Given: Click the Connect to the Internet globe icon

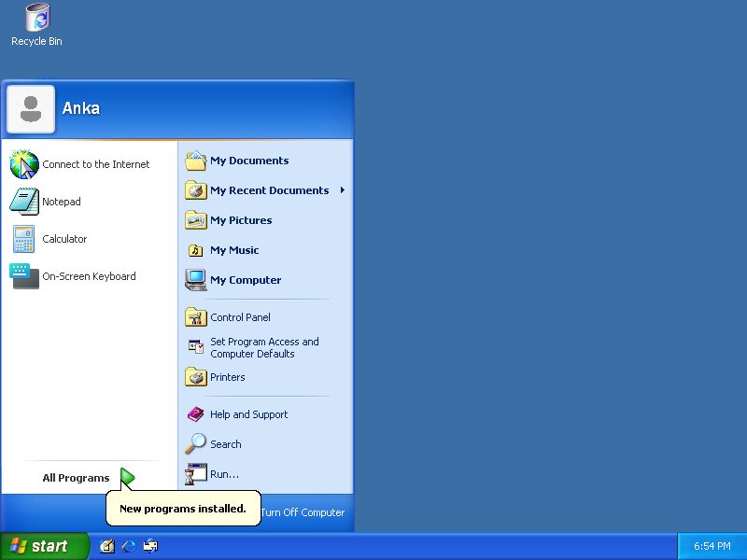Looking at the screenshot, I should (24, 164).
